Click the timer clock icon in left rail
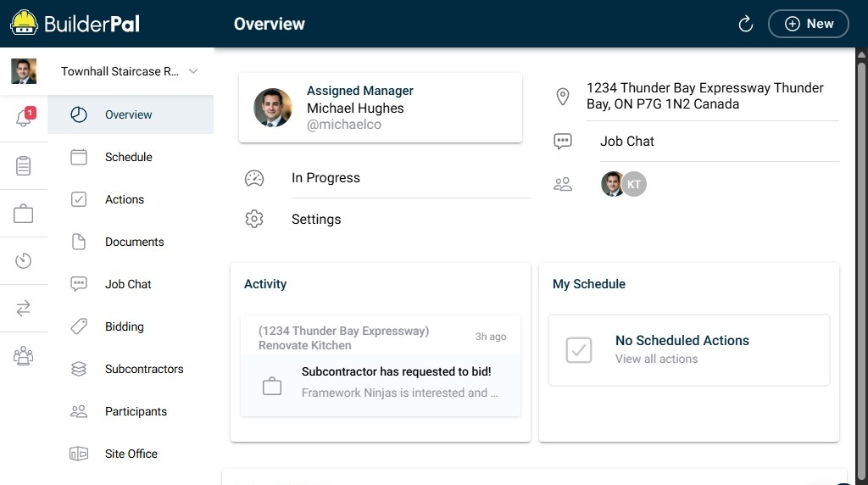The image size is (868, 485). [x=24, y=261]
